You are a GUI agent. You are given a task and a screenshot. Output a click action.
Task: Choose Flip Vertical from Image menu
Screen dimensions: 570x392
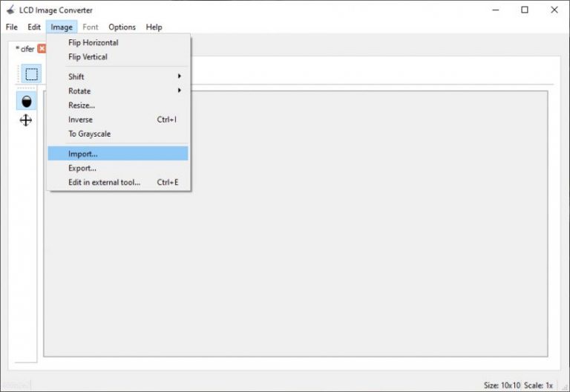click(88, 56)
